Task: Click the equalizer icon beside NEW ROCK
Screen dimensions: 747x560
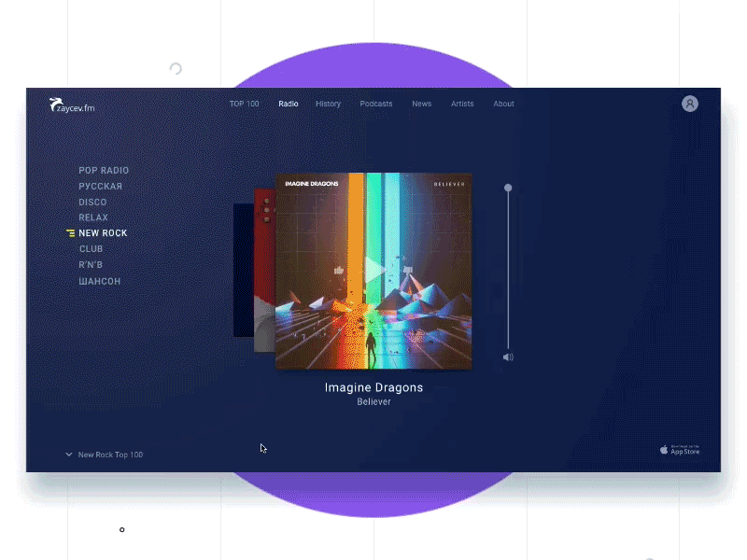Action: (69, 232)
